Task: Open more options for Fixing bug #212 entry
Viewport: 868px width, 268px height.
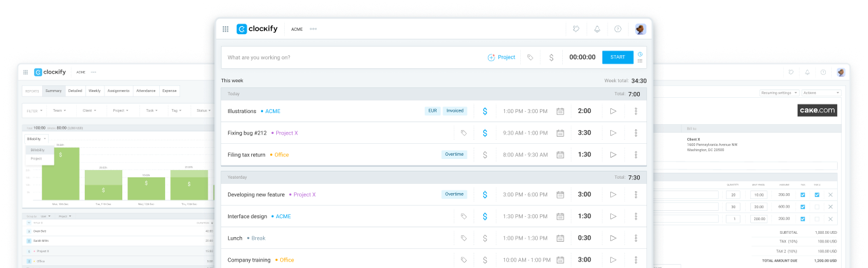Action: point(636,133)
